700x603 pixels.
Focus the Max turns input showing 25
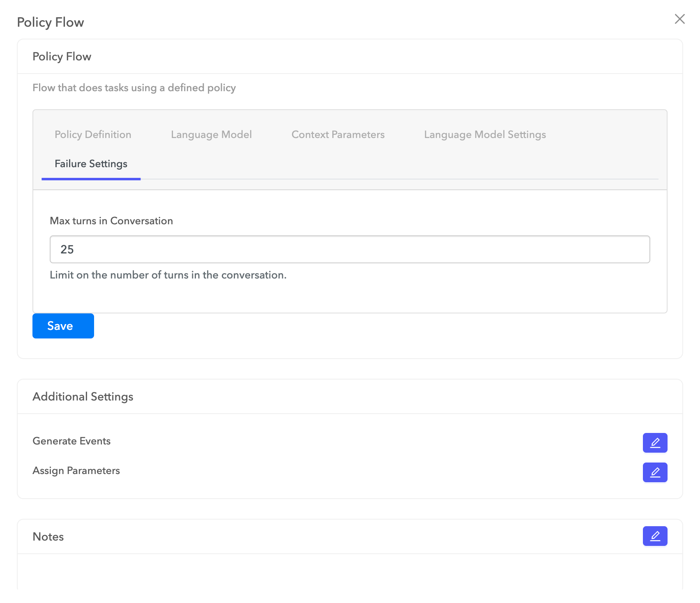(x=350, y=249)
